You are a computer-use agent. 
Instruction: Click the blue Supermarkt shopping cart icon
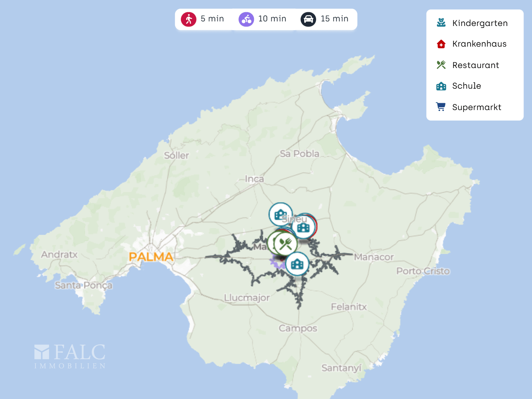[441, 107]
